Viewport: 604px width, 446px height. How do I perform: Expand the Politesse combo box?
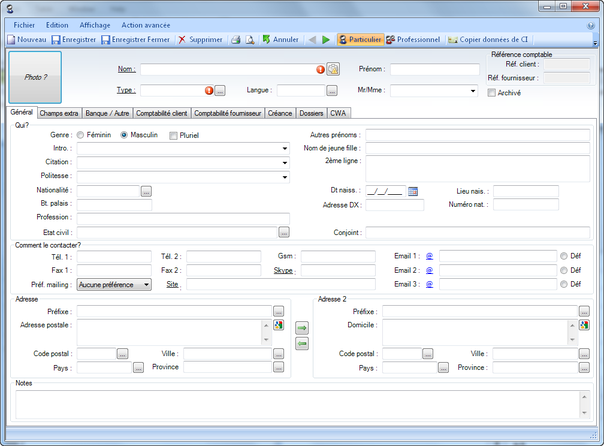[x=285, y=176]
